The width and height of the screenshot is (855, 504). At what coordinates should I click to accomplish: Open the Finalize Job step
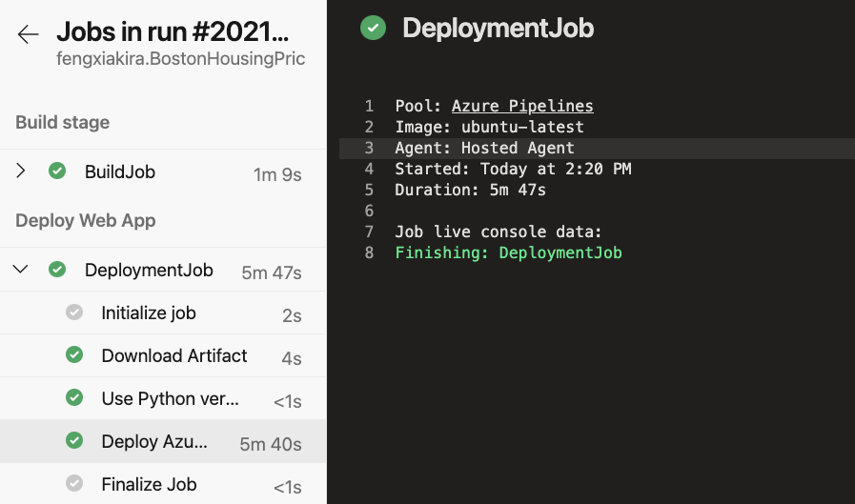(x=163, y=484)
